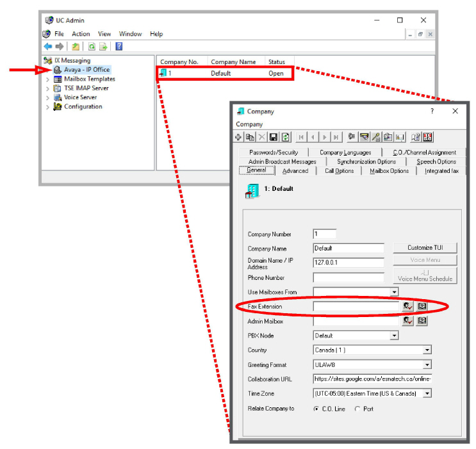Image resolution: width=476 pixels, height=449 pixels.
Task: Click the Export list icon in UC Admin toolbar
Action: click(103, 47)
